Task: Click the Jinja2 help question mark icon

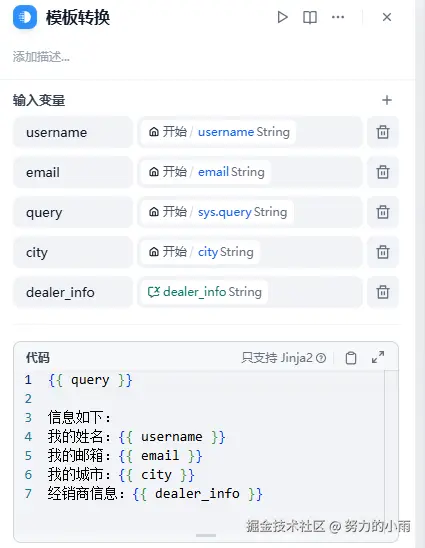Action: click(x=320, y=358)
